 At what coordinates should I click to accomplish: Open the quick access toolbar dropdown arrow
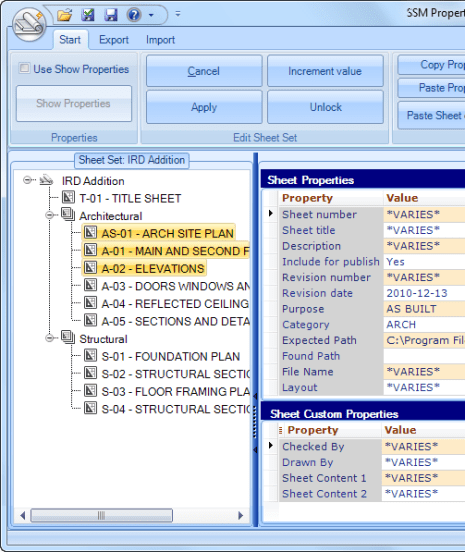click(151, 15)
